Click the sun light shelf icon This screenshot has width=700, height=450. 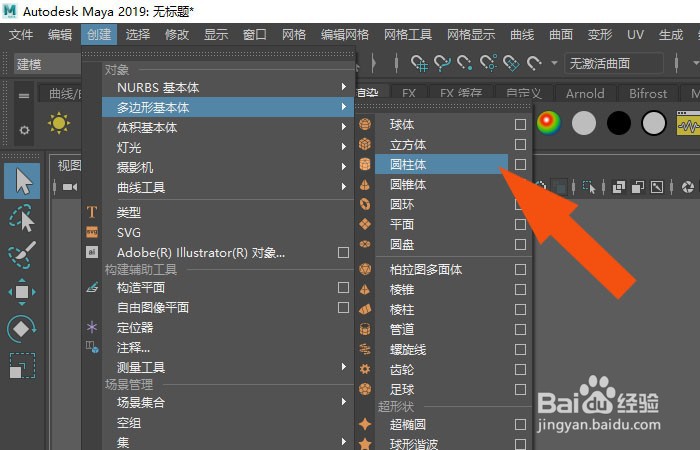(x=59, y=123)
